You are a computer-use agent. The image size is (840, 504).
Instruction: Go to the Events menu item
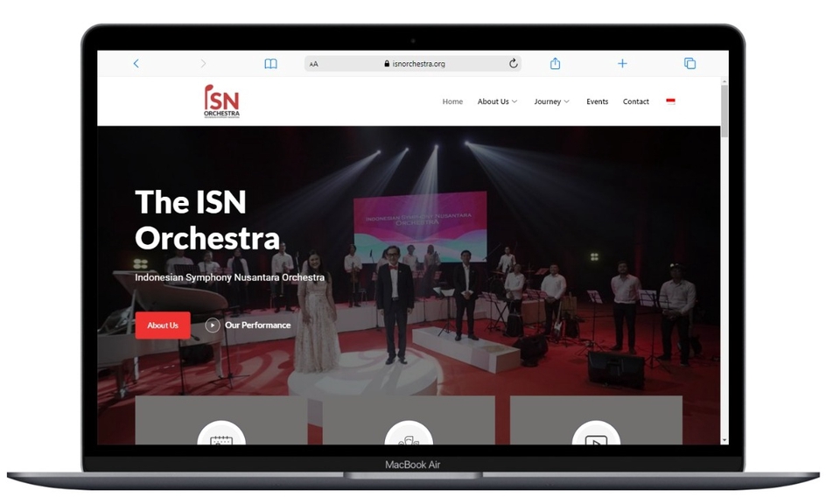click(x=597, y=101)
